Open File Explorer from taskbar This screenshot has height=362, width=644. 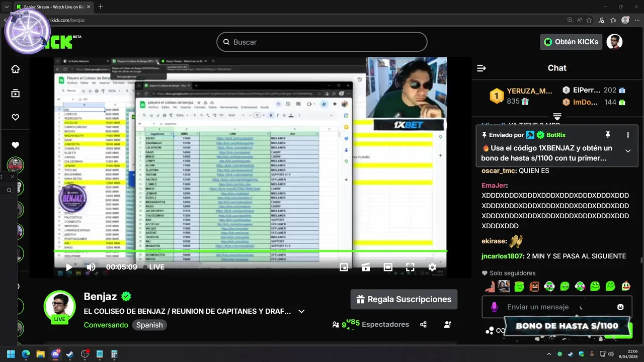point(40,354)
